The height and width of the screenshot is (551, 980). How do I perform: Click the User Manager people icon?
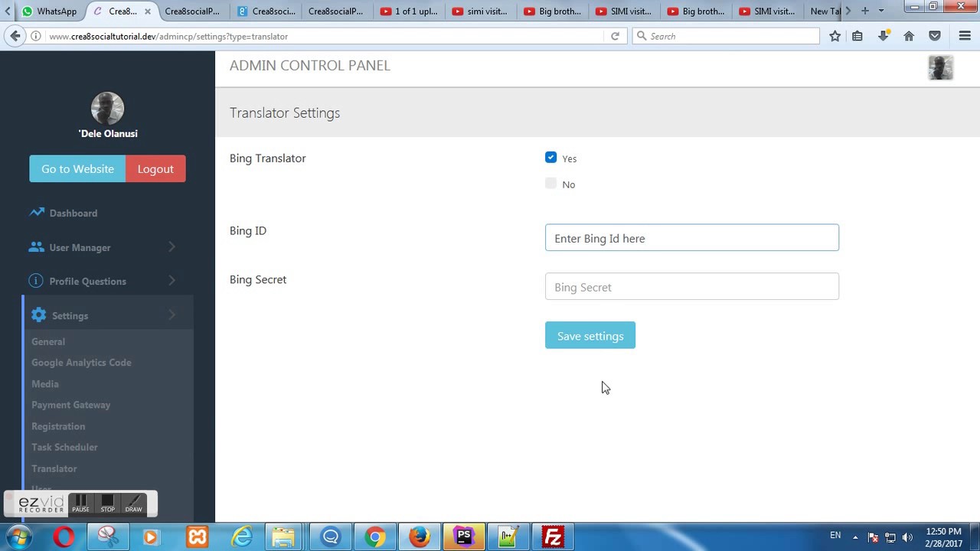[36, 247]
